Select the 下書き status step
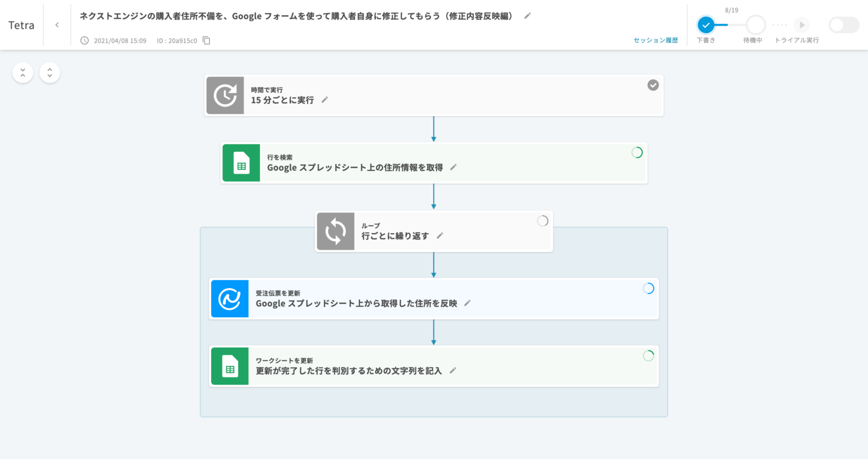The image size is (868, 474). click(x=706, y=25)
